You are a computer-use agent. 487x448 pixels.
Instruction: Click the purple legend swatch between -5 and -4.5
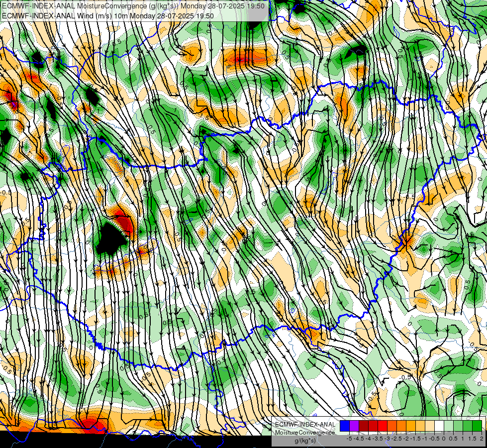[x=354, y=426]
